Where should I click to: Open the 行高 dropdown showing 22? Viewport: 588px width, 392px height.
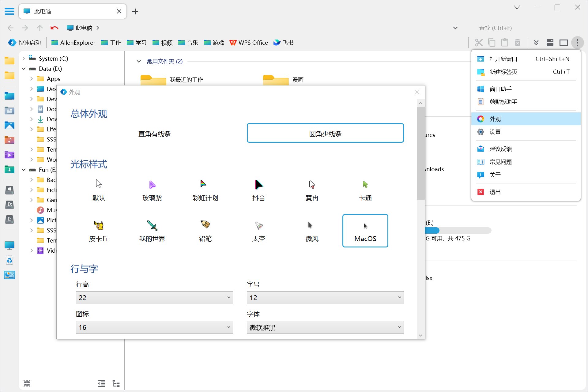(x=154, y=298)
